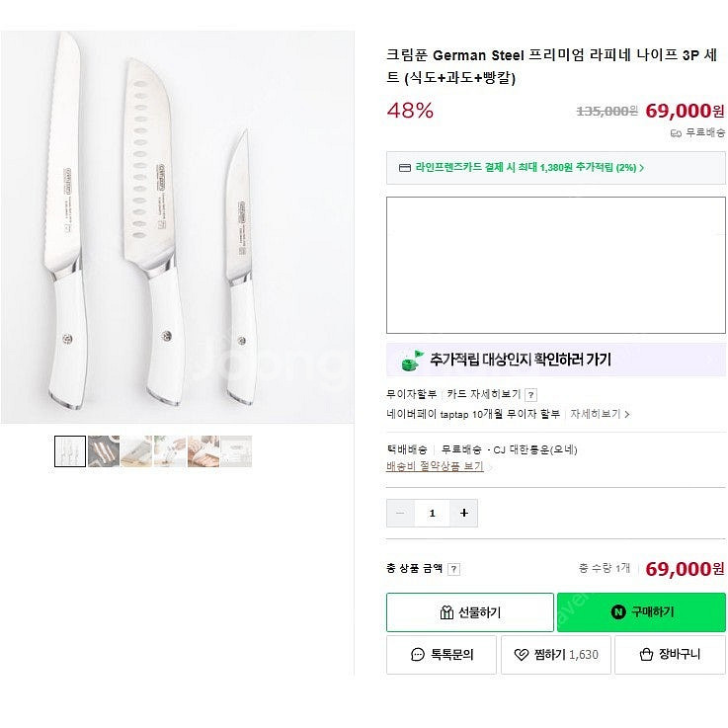
Task: Click the green 구매하기 buy button
Action: pos(641,612)
